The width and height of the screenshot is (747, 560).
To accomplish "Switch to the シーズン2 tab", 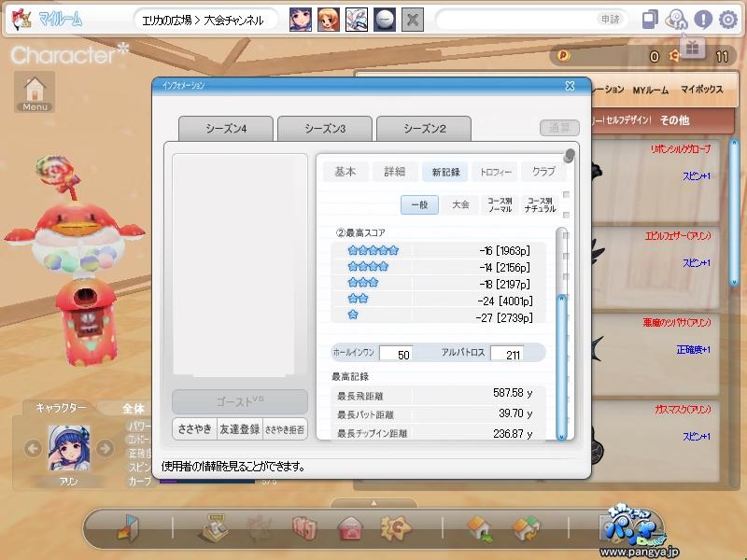I will coord(424,128).
